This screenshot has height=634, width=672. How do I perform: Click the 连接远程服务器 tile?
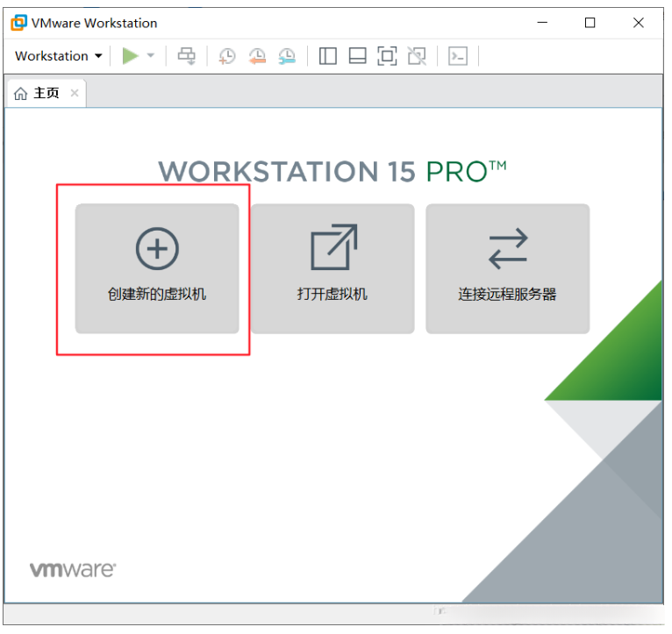pyautogui.click(x=507, y=268)
